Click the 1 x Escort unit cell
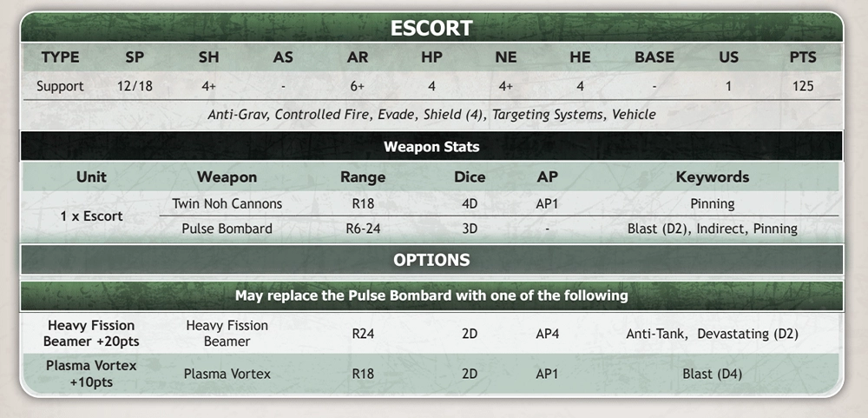Viewport: 868px width, 418px height. pos(91,216)
